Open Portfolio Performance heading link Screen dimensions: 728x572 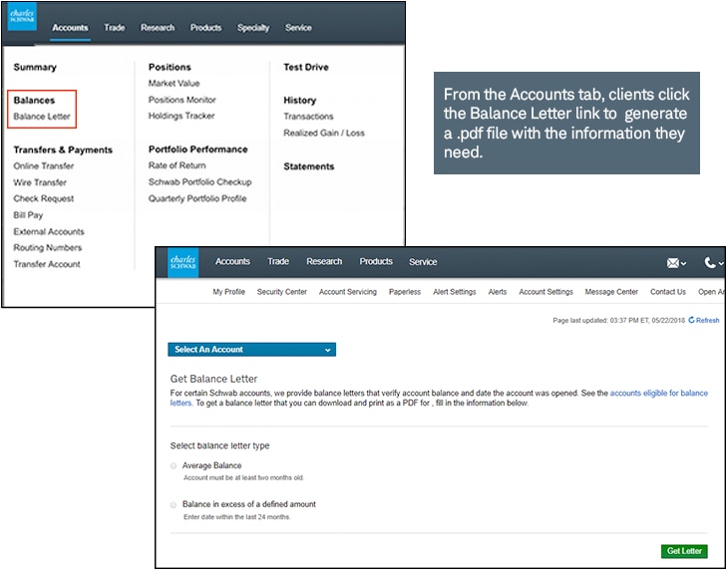(197, 149)
